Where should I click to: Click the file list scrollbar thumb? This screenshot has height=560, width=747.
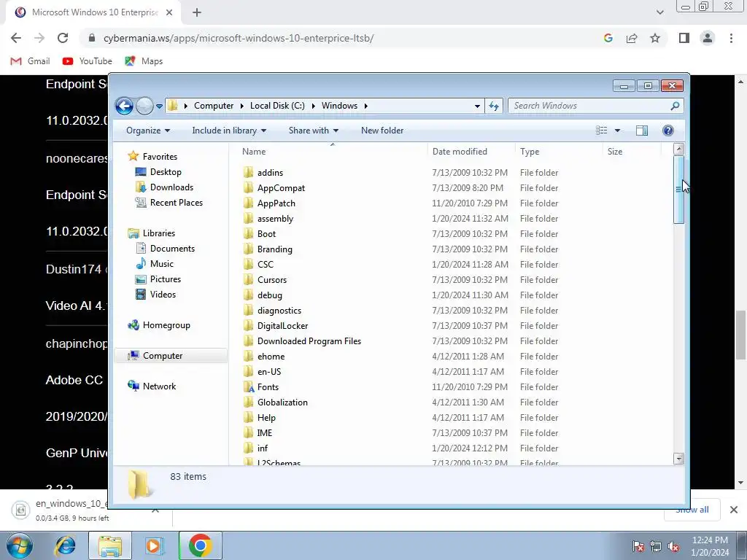pyautogui.click(x=679, y=190)
